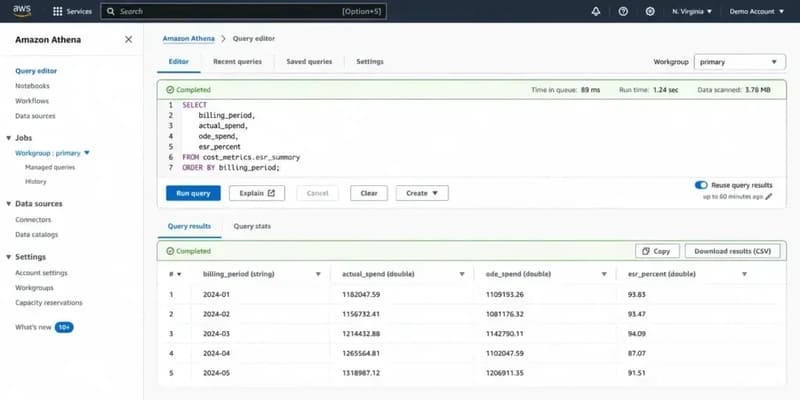Screen dimensions: 800x400
Task: Click the esr_percent value 93.83
Action: pyautogui.click(x=637, y=294)
